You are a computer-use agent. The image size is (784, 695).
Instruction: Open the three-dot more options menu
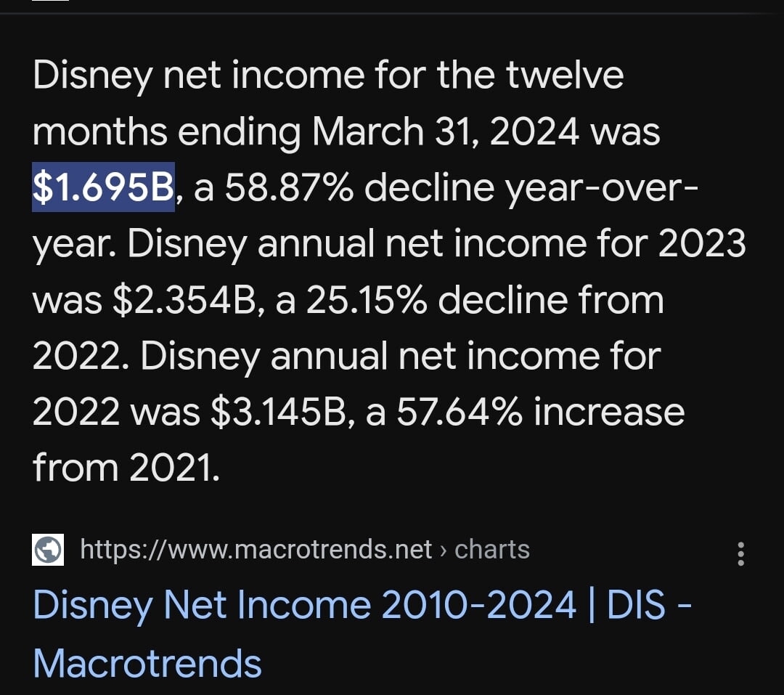click(x=740, y=553)
